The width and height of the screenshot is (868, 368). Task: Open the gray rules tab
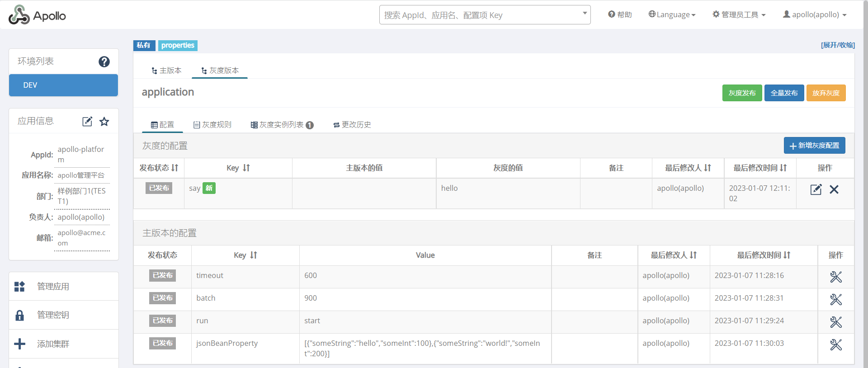point(212,125)
